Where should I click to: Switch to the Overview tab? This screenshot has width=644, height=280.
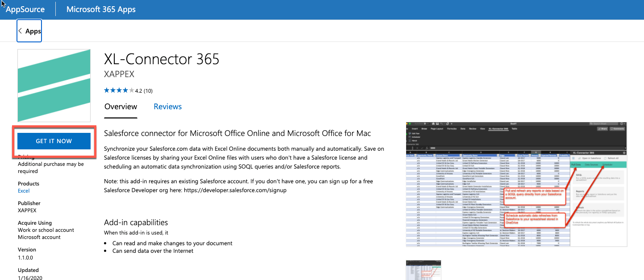120,107
